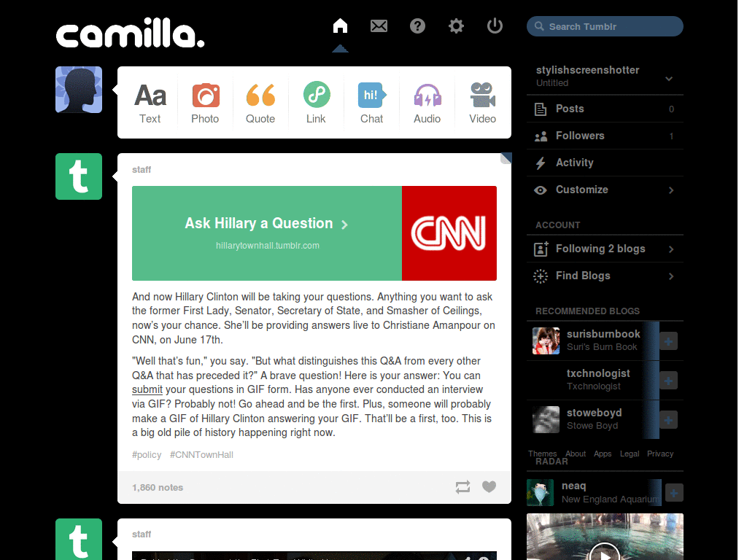Create a new Audio post
Image resolution: width=747 pixels, height=560 pixels.
tap(427, 103)
